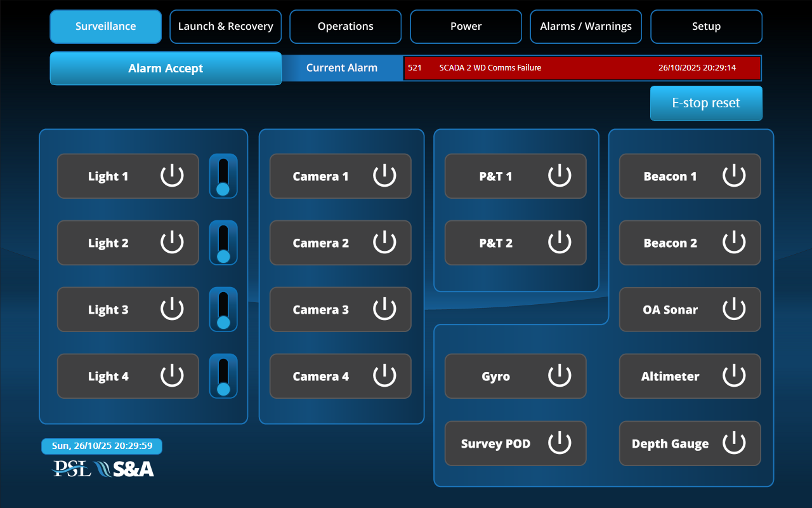Go to the Power tab
This screenshot has height=508, width=812.
click(x=466, y=27)
